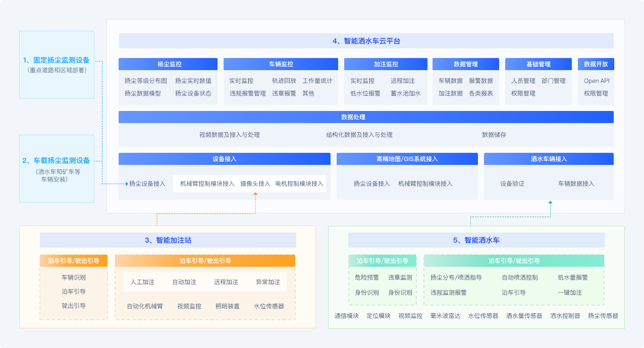Select '危险预警' text
Viewport: 644px width, 348px height.
[x=367, y=277]
